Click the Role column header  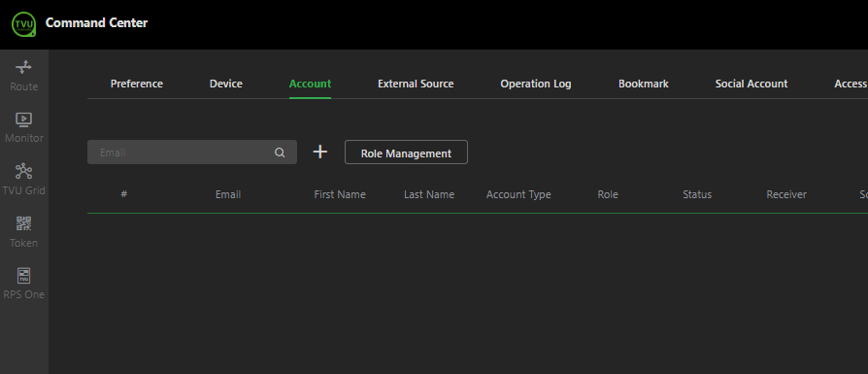(x=608, y=194)
